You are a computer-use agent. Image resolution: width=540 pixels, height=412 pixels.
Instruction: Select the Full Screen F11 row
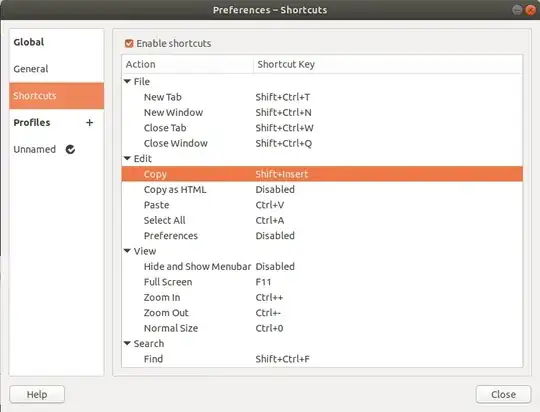pyautogui.click(x=322, y=282)
